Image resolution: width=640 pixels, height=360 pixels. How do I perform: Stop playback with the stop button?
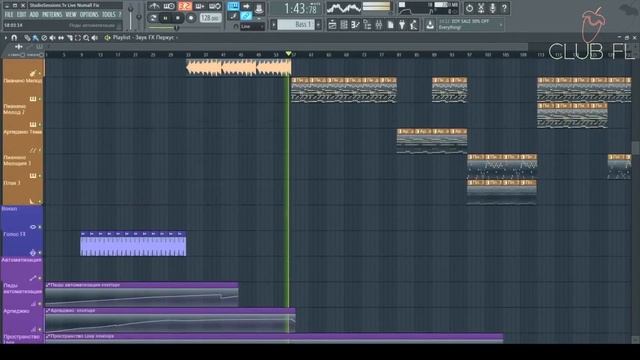178,18
